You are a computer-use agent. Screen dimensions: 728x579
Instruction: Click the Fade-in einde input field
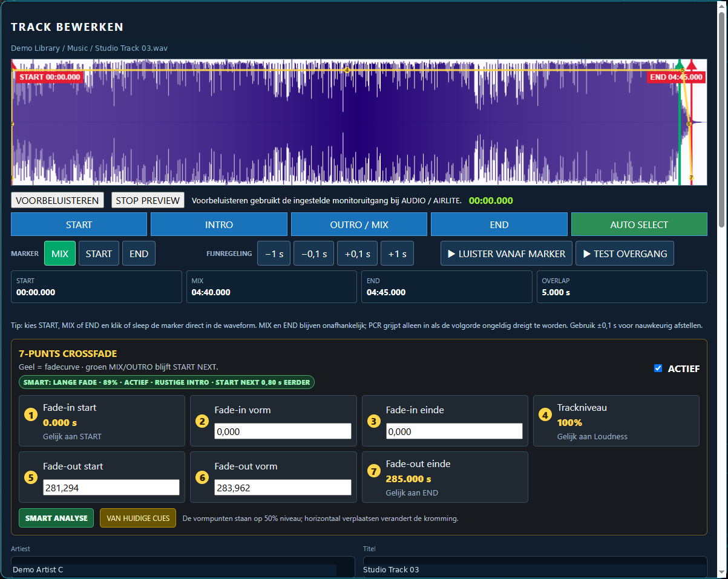coord(454,431)
